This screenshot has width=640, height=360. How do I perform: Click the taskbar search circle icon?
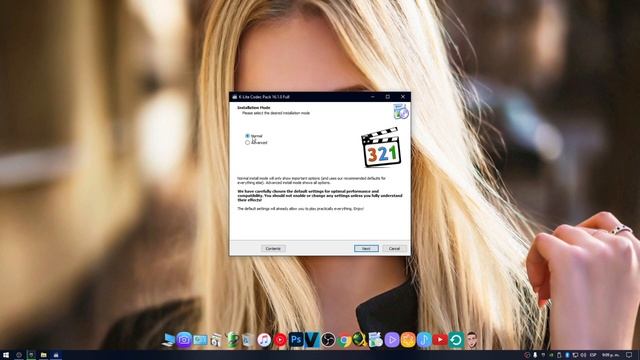[x=18, y=355]
